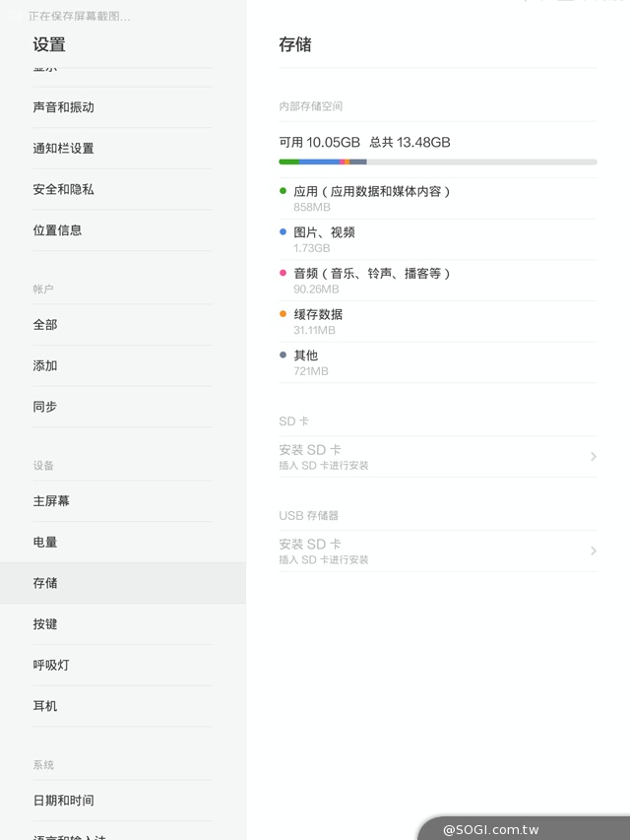This screenshot has height=840, width=630.
Task: Expand 安装 SD 卡 chevron under SD 卡
Action: pos(594,457)
